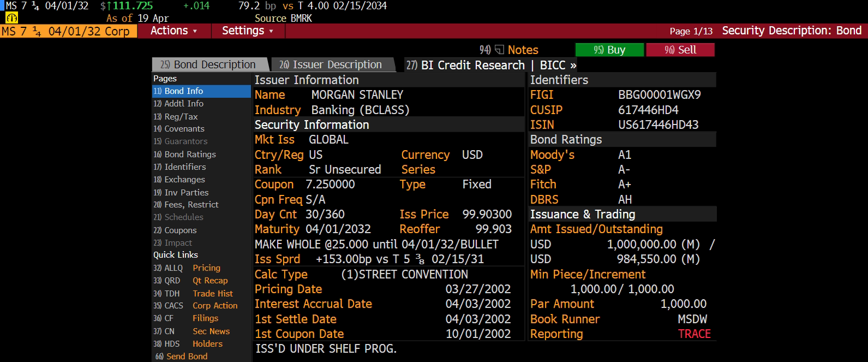Open CACS Corp Action quick link

pyautogui.click(x=195, y=306)
